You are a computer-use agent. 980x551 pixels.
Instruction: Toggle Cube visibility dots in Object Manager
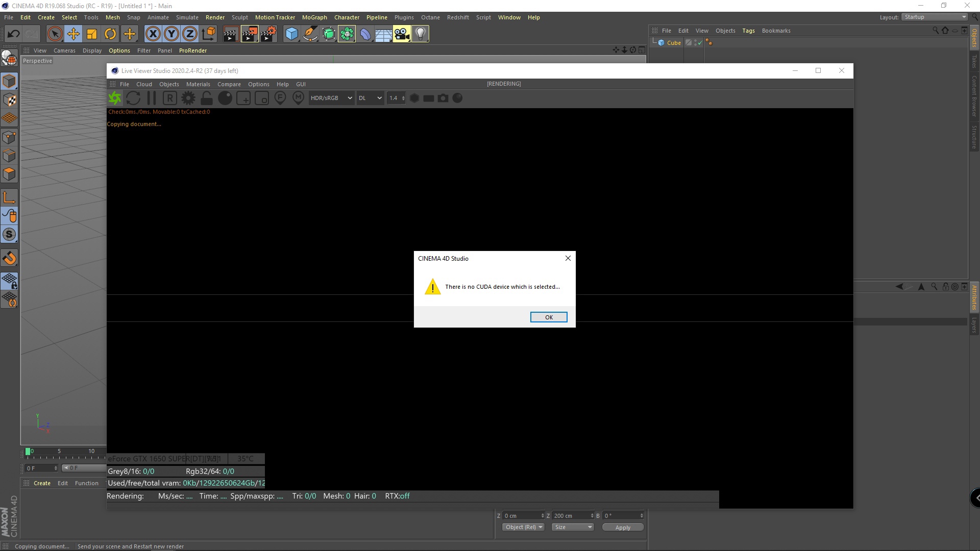(695, 43)
